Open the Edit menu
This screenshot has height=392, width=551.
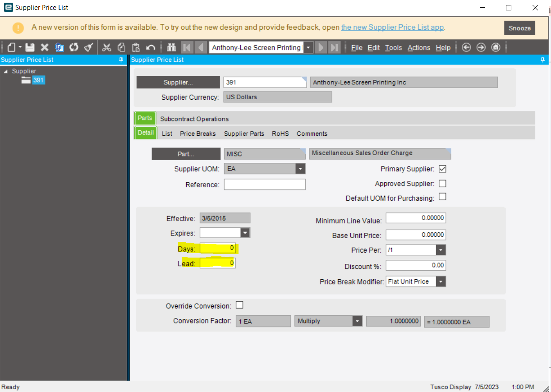point(374,47)
